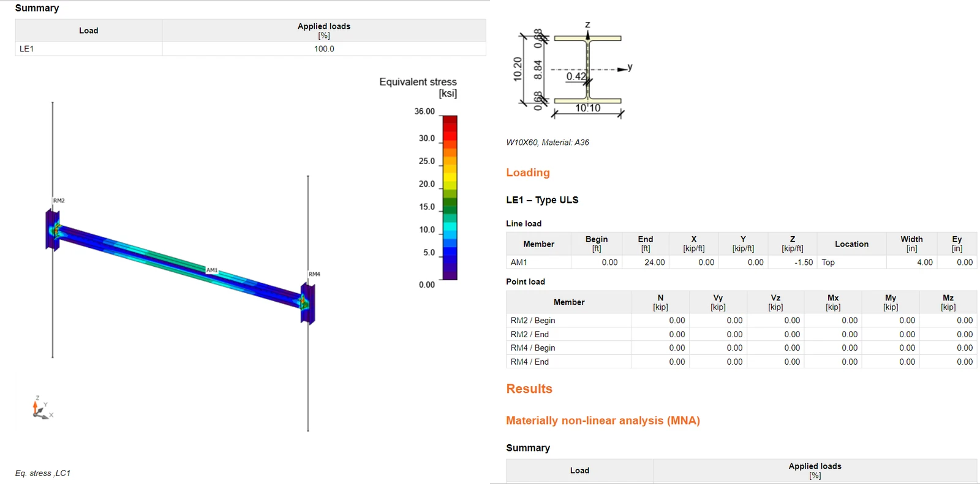The width and height of the screenshot is (980, 484).
Task: Click the 15.0 legend tick value
Action: click(427, 207)
